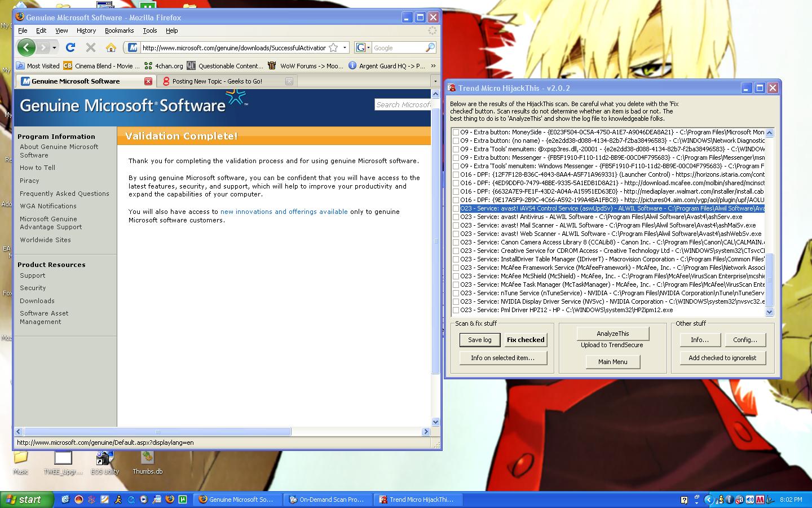This screenshot has width=812, height=508.
Task: Open the Tools menu in Firefox
Action: 150,30
